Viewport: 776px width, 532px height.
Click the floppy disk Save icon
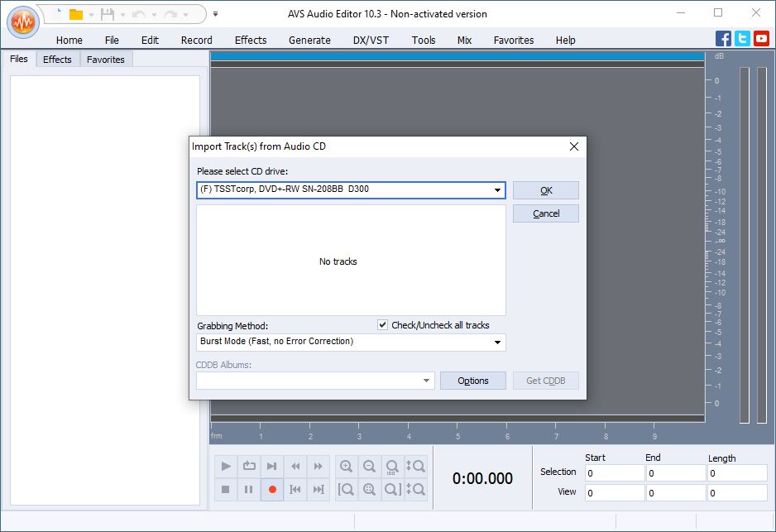108,14
